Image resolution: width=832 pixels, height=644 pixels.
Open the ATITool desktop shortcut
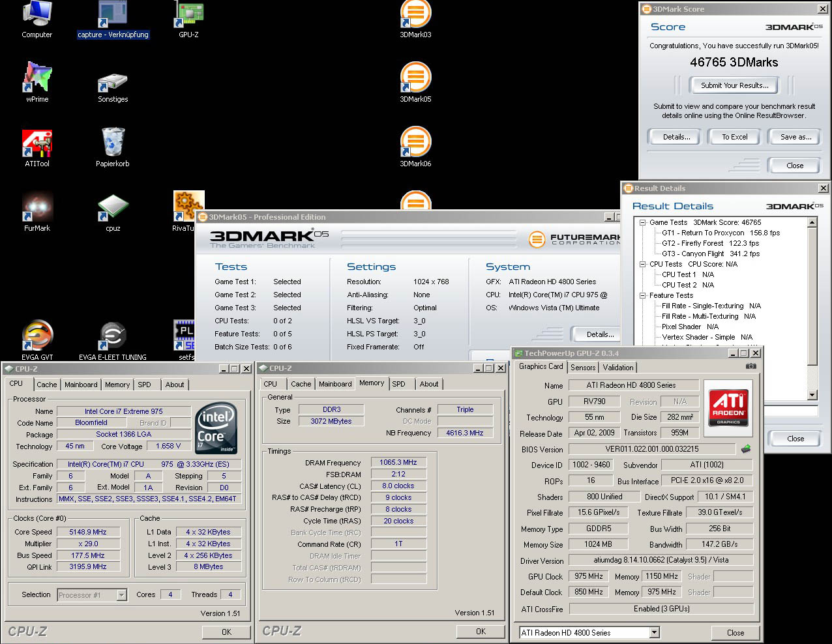click(37, 147)
